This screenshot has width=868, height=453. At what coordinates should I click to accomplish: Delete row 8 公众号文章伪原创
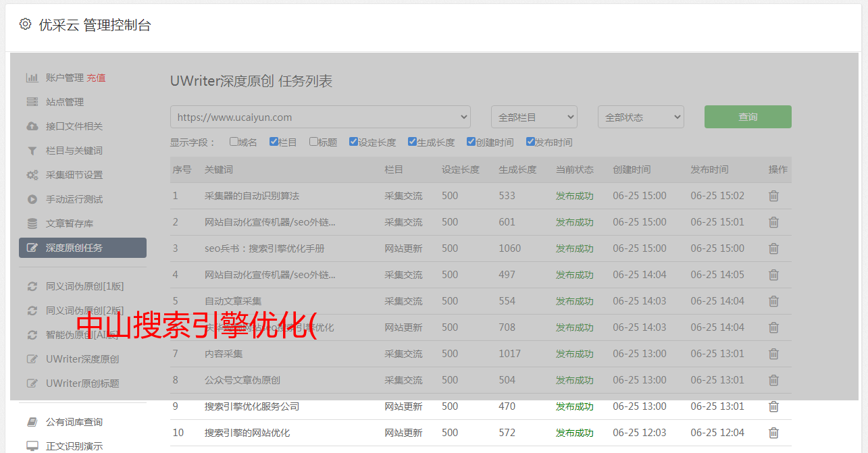click(x=774, y=380)
